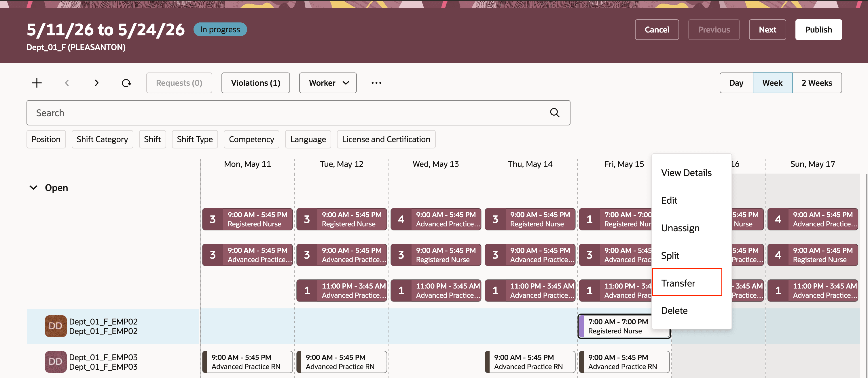Click the search magnifier icon
Image resolution: width=868 pixels, height=378 pixels.
[x=554, y=112]
